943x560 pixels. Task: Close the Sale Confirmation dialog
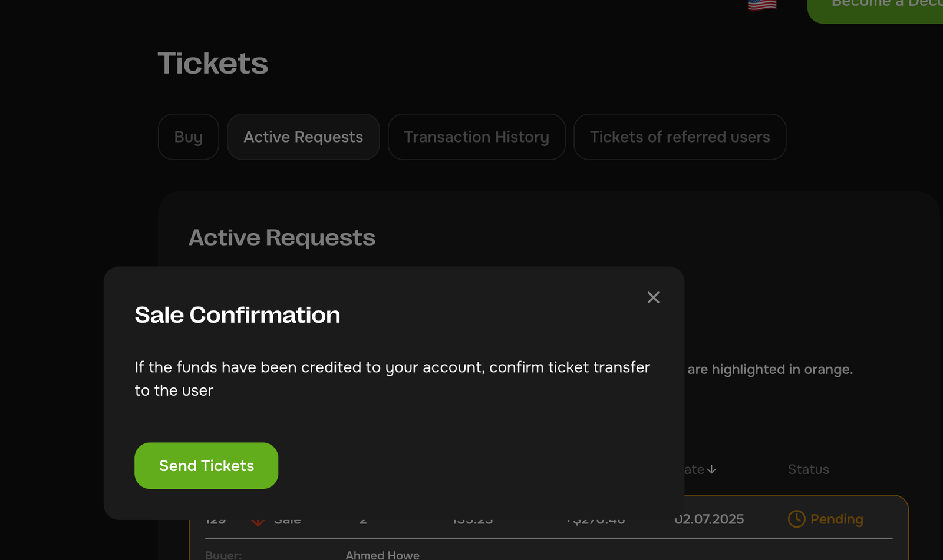click(653, 297)
